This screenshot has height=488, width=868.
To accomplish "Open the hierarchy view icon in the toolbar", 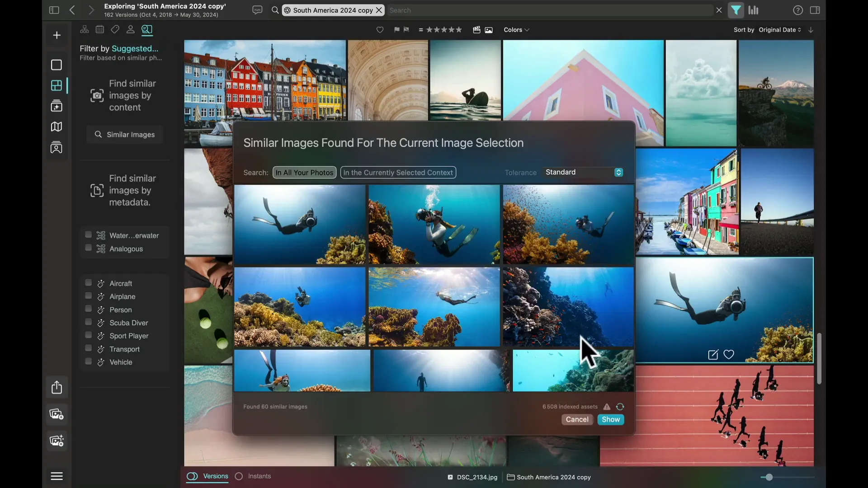I will (x=84, y=29).
